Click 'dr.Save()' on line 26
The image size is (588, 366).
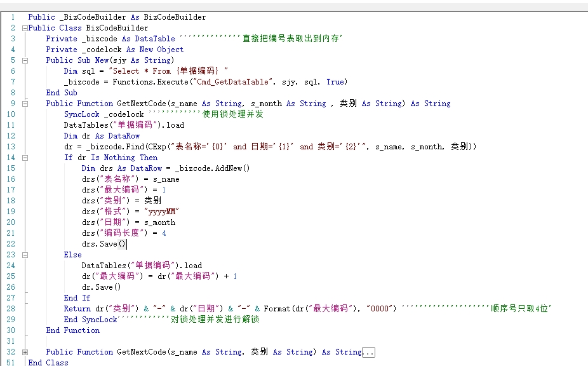[x=102, y=287]
